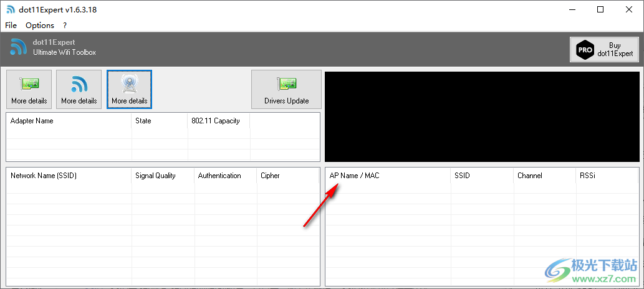Sort by State column header

click(x=160, y=121)
